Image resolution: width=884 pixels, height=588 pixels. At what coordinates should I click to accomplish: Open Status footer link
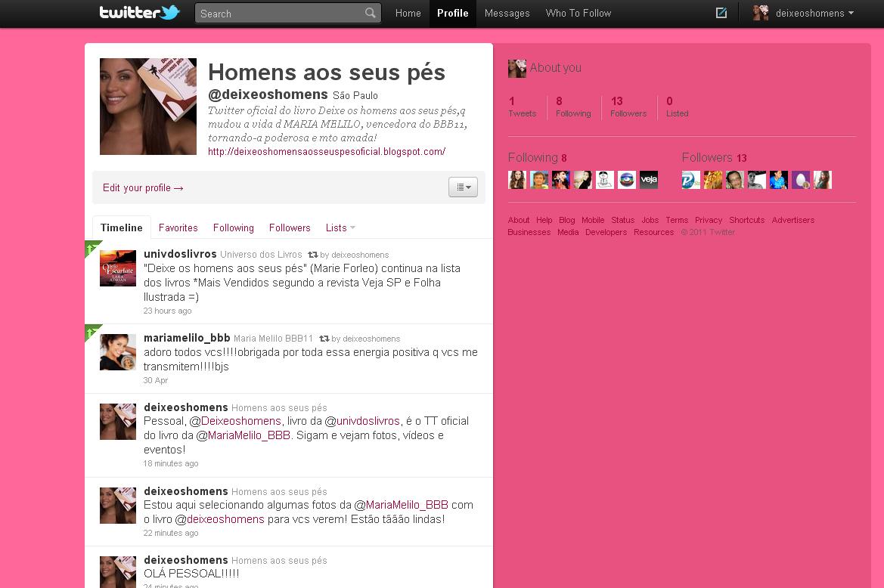[623, 220]
